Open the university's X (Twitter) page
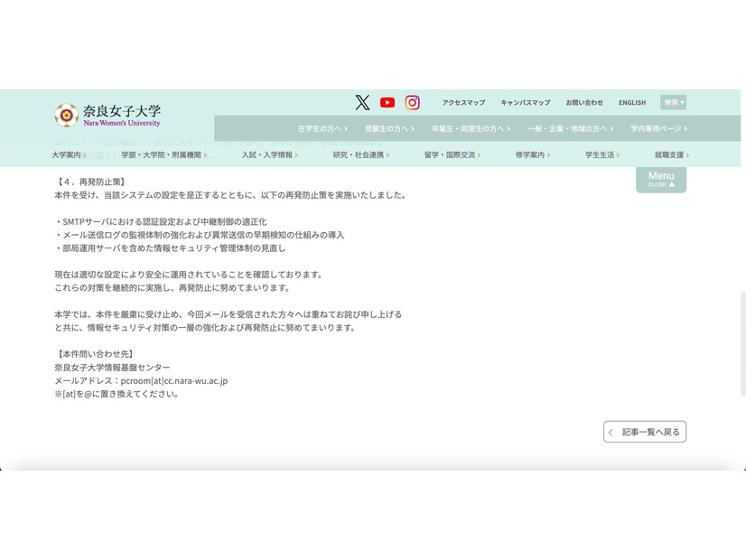Image resolution: width=746 pixels, height=560 pixels. [x=362, y=102]
